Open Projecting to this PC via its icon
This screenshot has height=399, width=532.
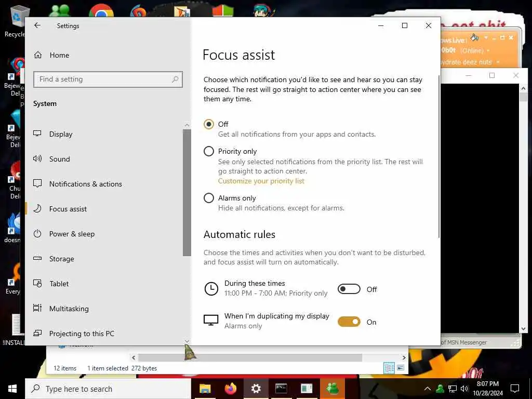(x=37, y=333)
